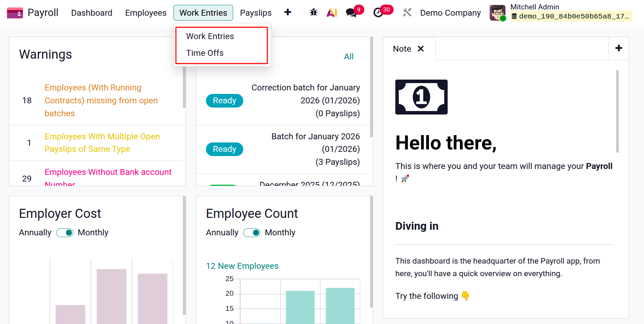
Task: Click the Warnings panel scrollbar
Action: tap(184, 87)
